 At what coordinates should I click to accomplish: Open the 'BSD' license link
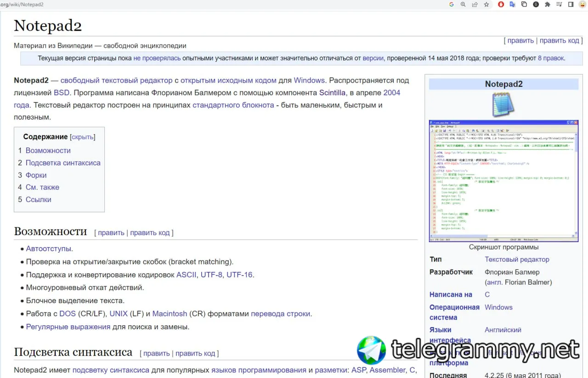62,93
